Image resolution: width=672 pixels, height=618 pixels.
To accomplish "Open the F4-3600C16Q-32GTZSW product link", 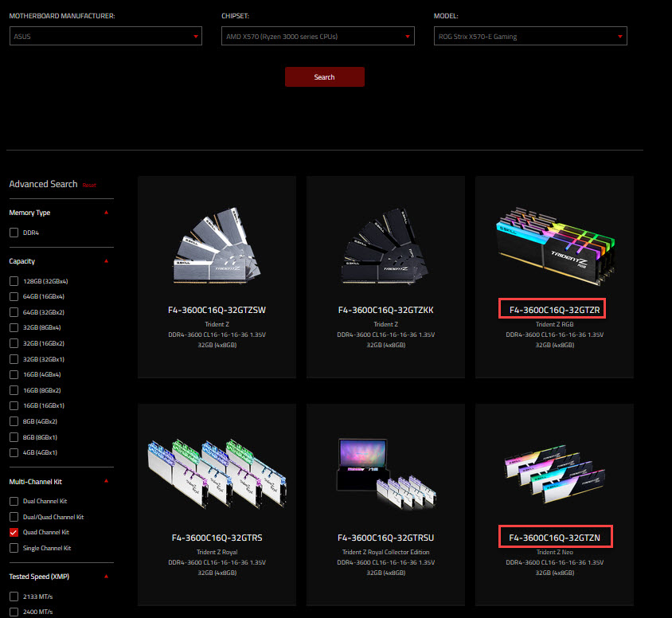I will tap(217, 310).
